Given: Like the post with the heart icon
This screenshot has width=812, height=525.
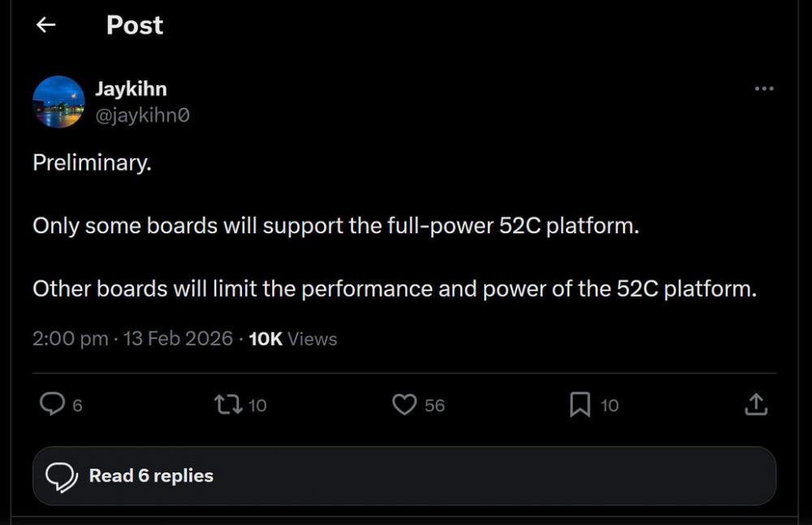Looking at the screenshot, I should click(404, 404).
